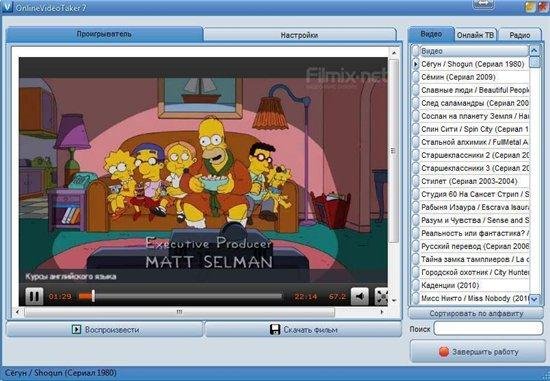The image size is (550, 381).
Task: Click player vertical scrollbar down arrow
Action: click(394, 301)
